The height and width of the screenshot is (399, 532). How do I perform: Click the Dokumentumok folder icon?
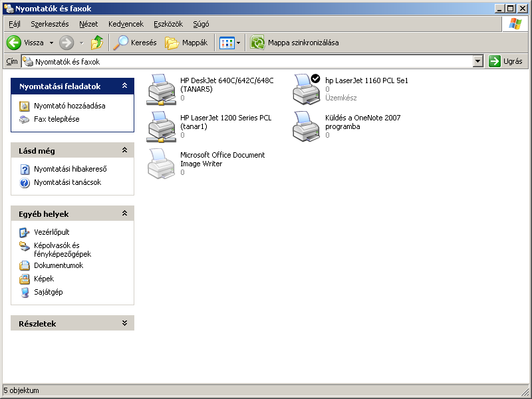[24, 265]
